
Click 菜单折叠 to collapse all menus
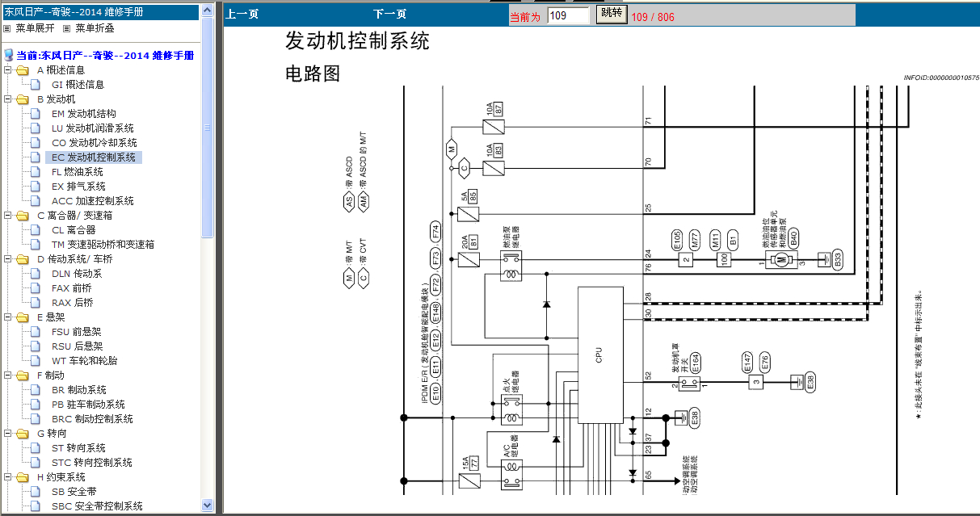[x=95, y=27]
